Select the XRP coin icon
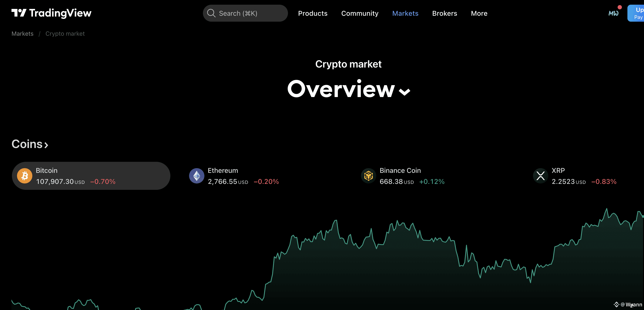The image size is (644, 310). coord(540,176)
